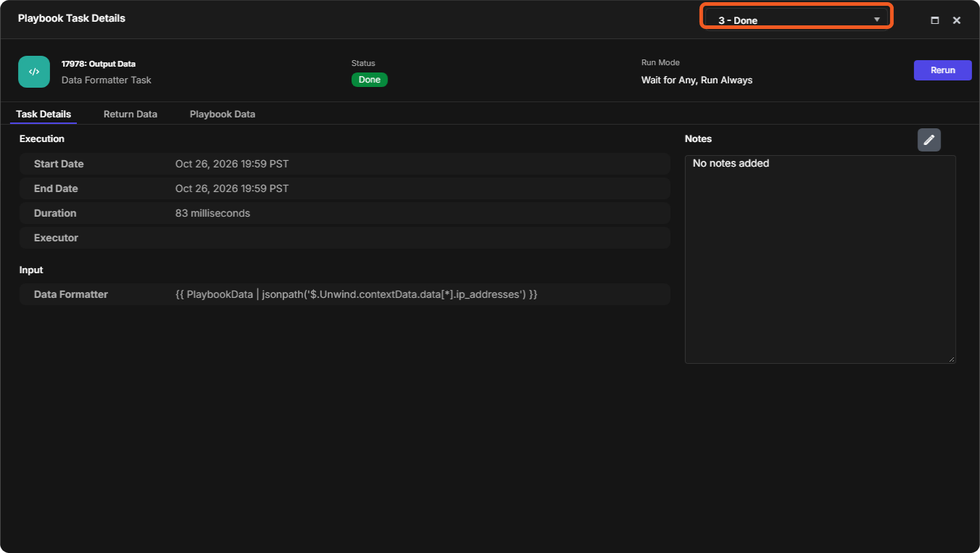Click the Input section heading

pyautogui.click(x=31, y=270)
